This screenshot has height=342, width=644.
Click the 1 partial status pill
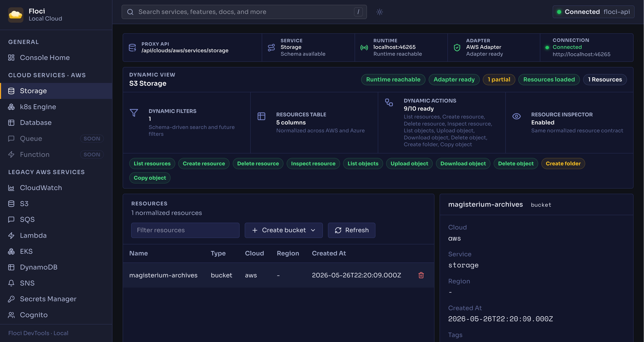499,80
